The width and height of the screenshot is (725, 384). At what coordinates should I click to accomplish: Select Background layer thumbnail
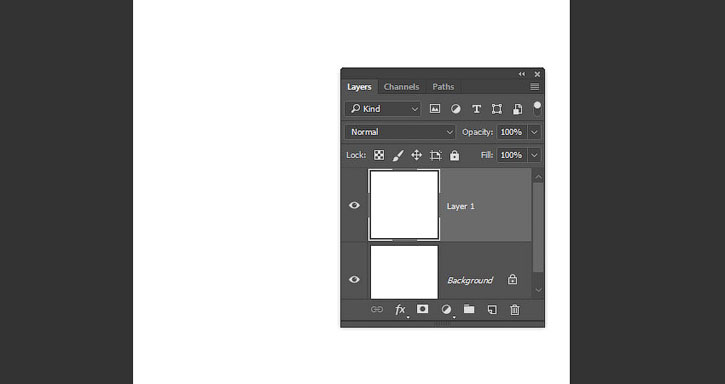[404, 273]
